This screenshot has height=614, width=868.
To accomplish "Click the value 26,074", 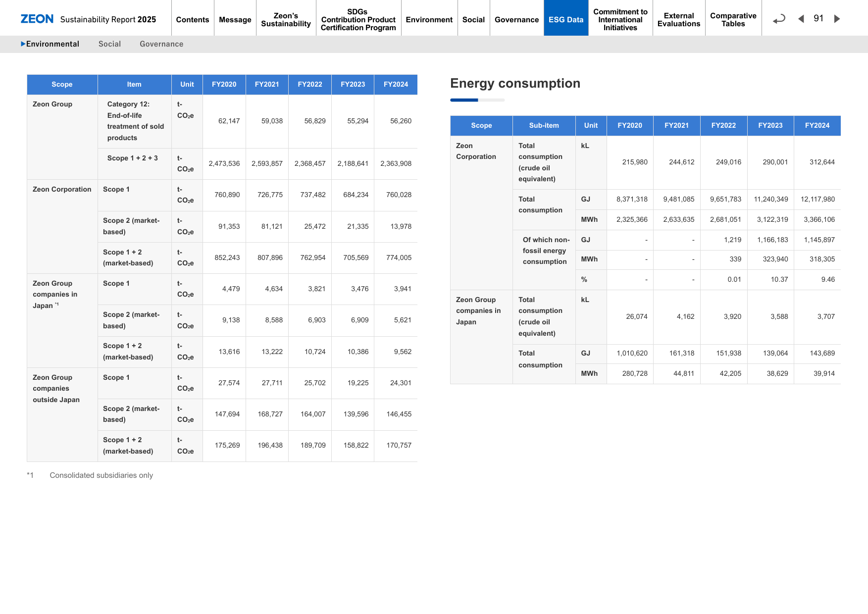I will 637,316.
